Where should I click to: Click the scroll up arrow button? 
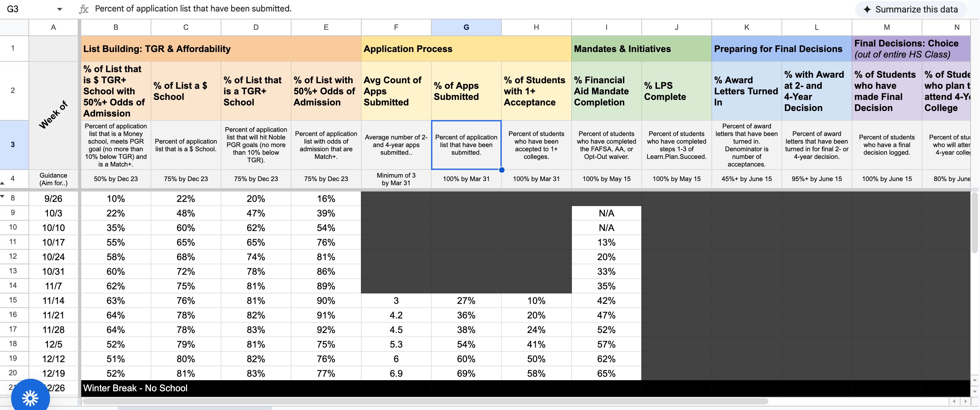click(975, 379)
